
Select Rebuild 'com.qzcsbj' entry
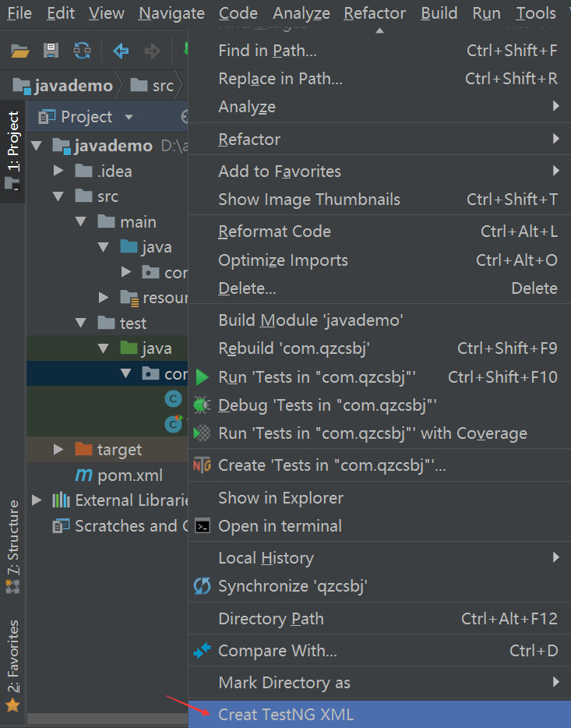pyautogui.click(x=379, y=348)
